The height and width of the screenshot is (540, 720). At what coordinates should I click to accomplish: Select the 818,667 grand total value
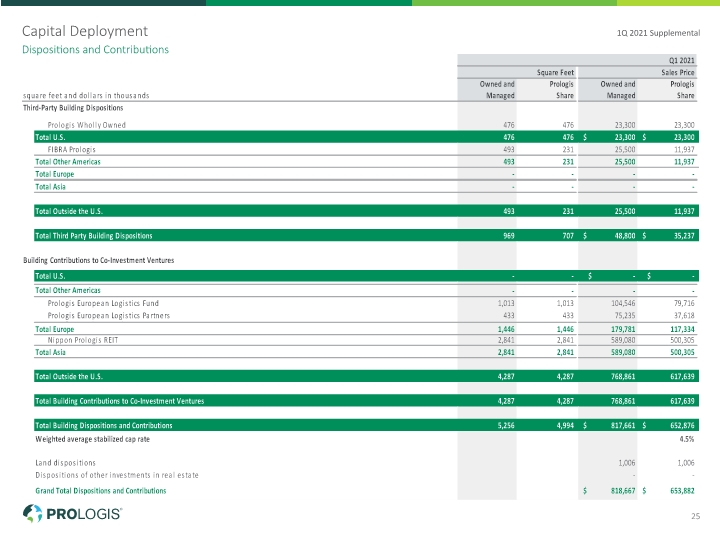(623, 491)
